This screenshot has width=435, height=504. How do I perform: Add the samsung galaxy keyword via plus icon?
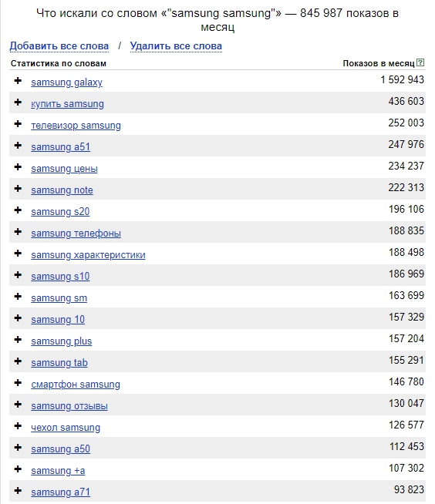click(x=18, y=80)
